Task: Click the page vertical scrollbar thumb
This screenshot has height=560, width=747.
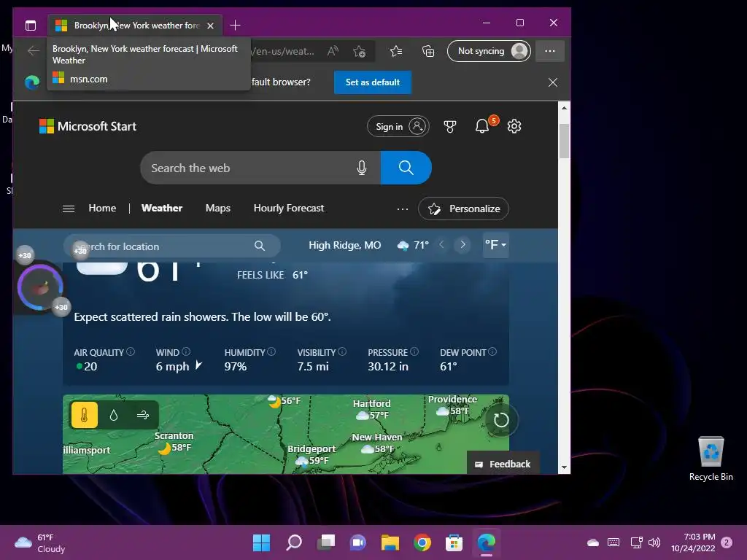Action: 564,141
